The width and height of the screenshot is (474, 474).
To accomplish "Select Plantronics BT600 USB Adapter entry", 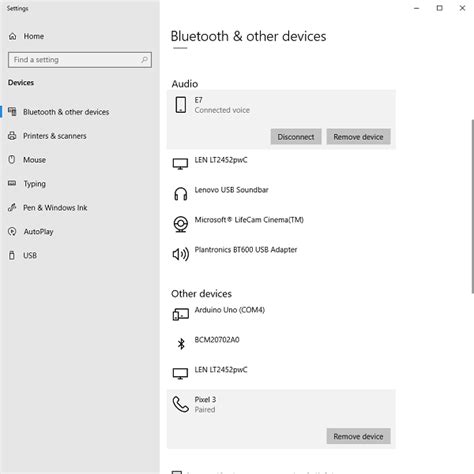I will [246, 250].
